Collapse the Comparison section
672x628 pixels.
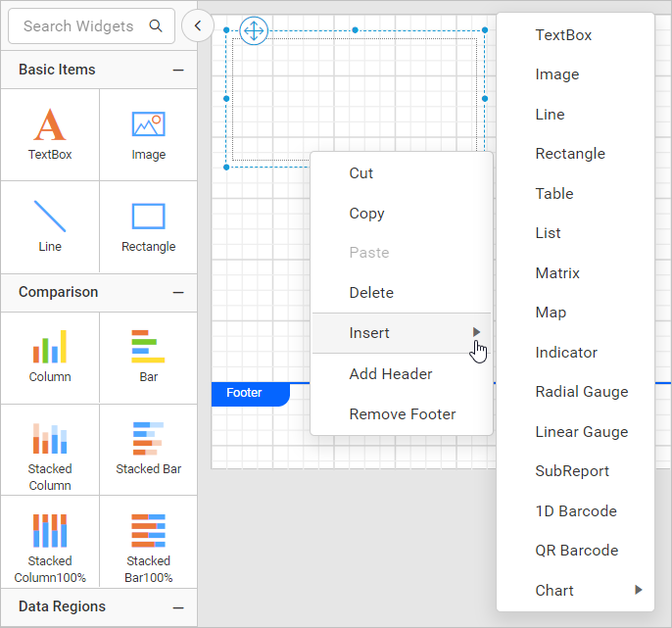pos(178,292)
